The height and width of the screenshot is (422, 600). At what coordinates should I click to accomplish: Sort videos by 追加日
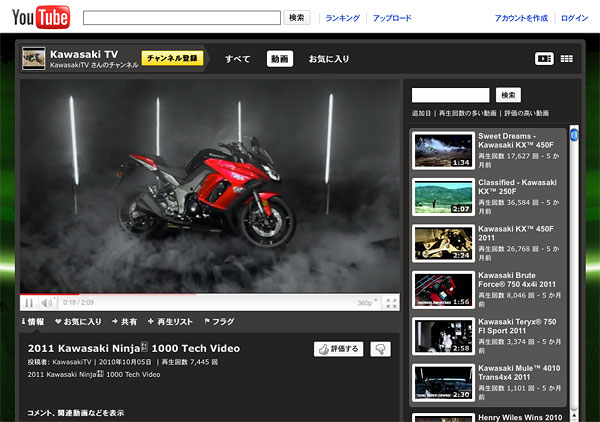point(421,113)
